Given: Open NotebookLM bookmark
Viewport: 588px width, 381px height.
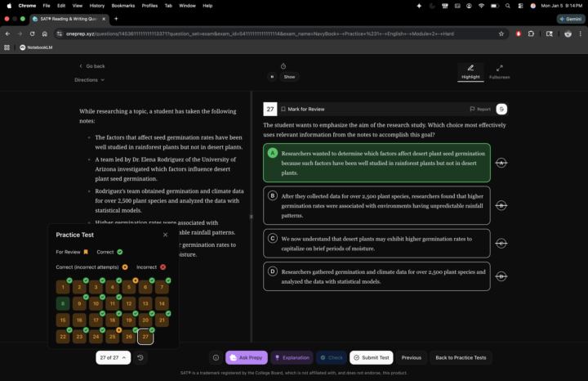Looking at the screenshot, I should click(36, 47).
